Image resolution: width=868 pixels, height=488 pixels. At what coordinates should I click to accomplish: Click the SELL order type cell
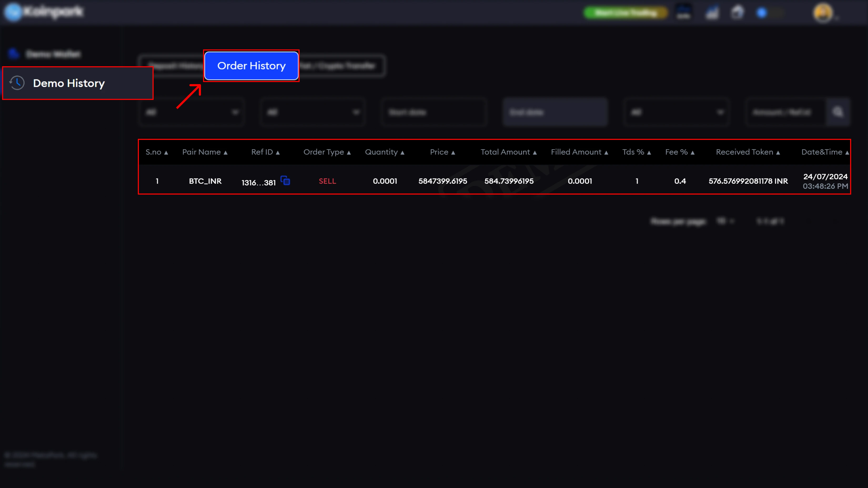coord(327,181)
